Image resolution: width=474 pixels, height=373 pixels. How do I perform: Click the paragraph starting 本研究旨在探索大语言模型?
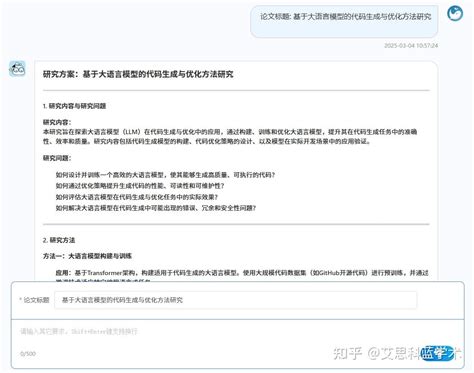[230, 136]
